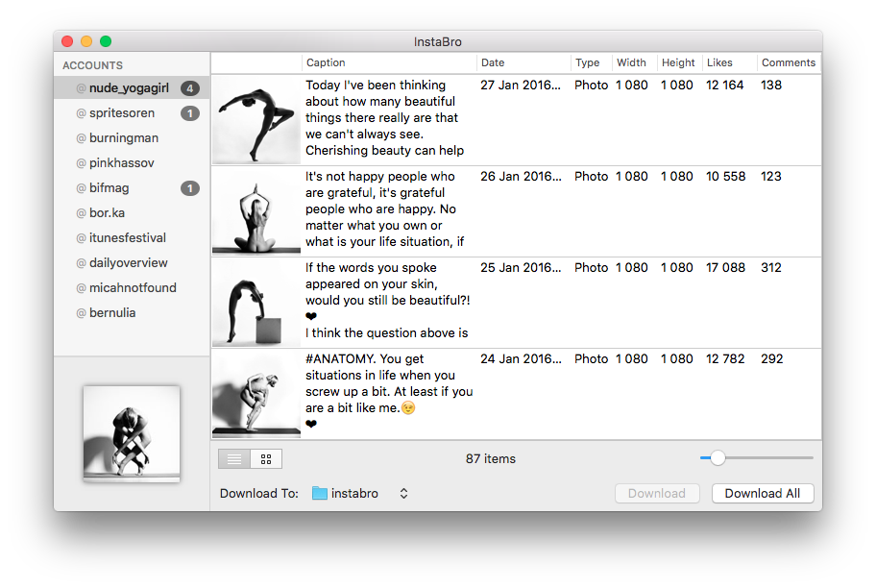This screenshot has height=588, width=876.
Task: Sort by the Width column header
Action: [x=635, y=62]
